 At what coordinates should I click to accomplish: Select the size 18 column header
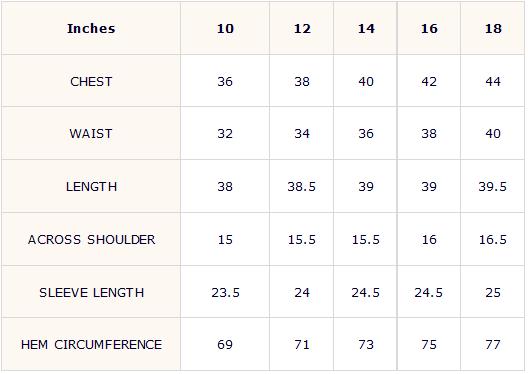(493, 28)
